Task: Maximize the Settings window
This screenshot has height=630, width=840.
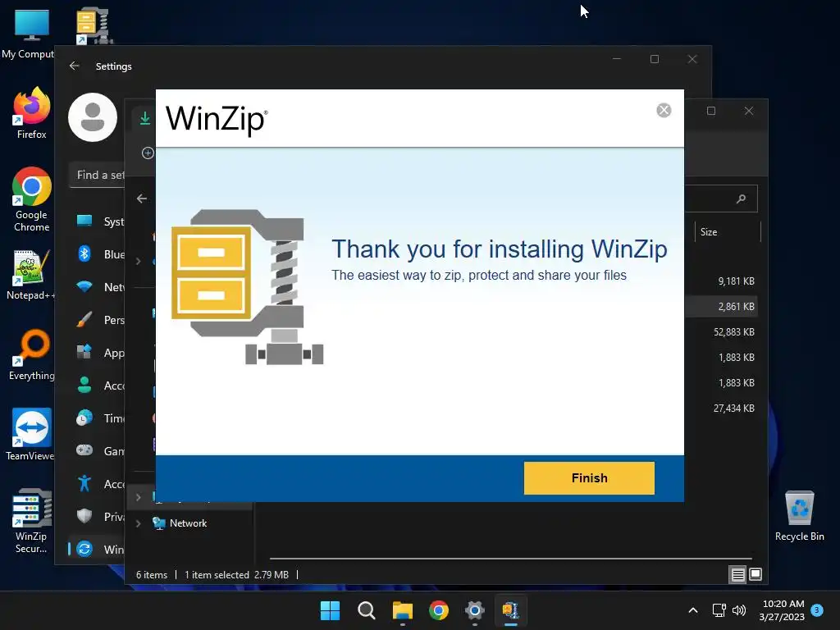Action: click(x=655, y=59)
